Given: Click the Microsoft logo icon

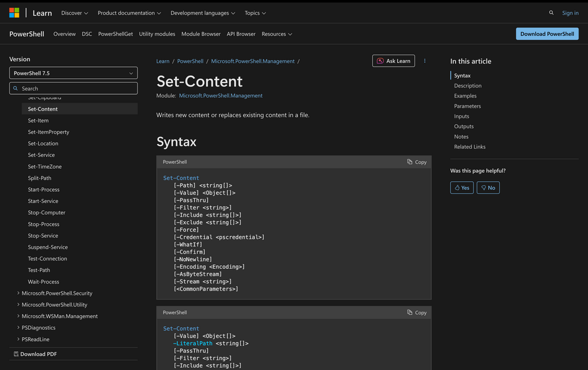Looking at the screenshot, I should click(14, 13).
